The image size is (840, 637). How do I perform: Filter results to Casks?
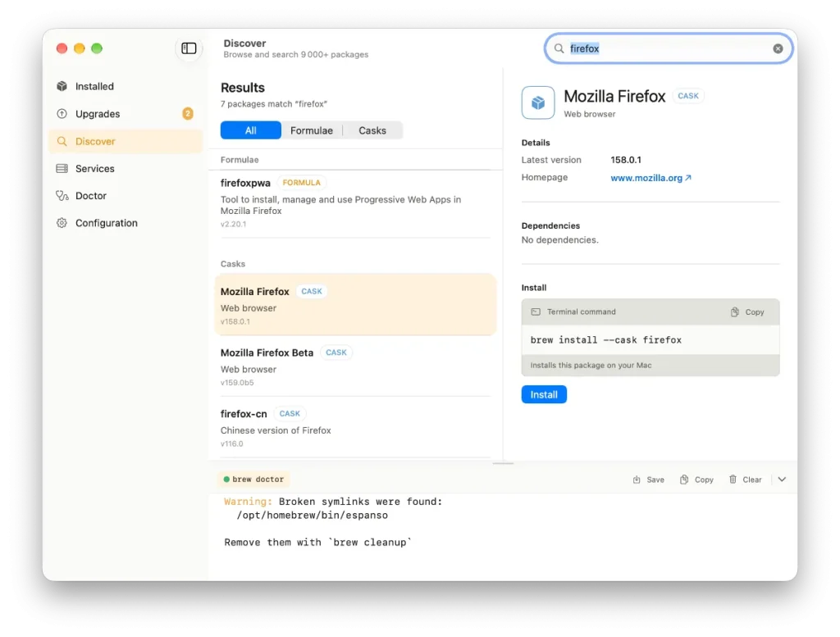click(372, 130)
